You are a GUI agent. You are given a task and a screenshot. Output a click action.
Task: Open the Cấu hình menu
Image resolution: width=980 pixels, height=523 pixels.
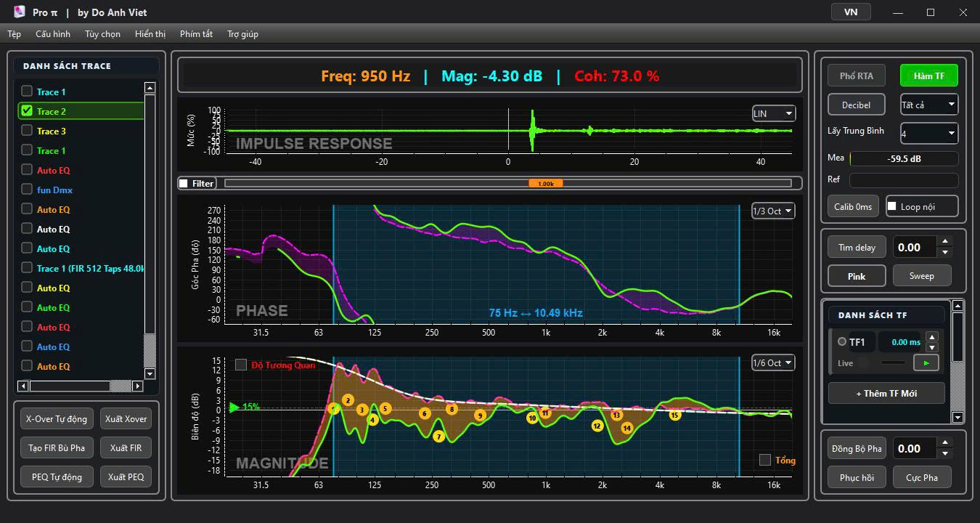[x=53, y=34]
